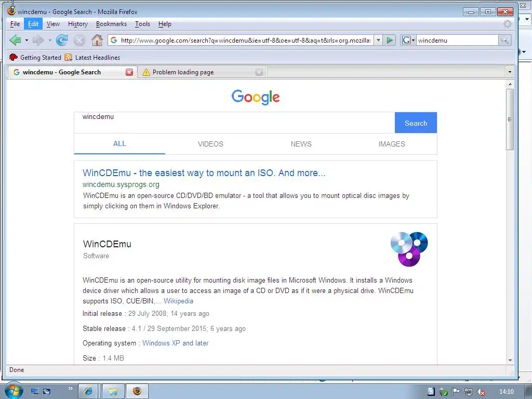Go to the Home page
The width and height of the screenshot is (532, 399).
[97, 40]
